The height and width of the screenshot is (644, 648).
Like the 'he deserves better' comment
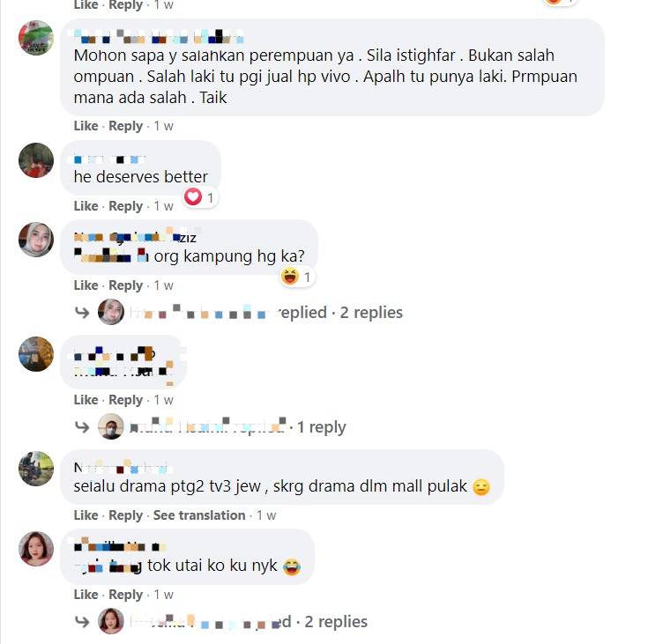(x=86, y=206)
